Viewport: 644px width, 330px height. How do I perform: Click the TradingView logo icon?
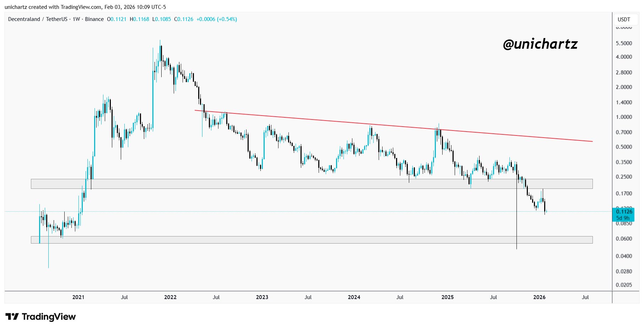12,316
